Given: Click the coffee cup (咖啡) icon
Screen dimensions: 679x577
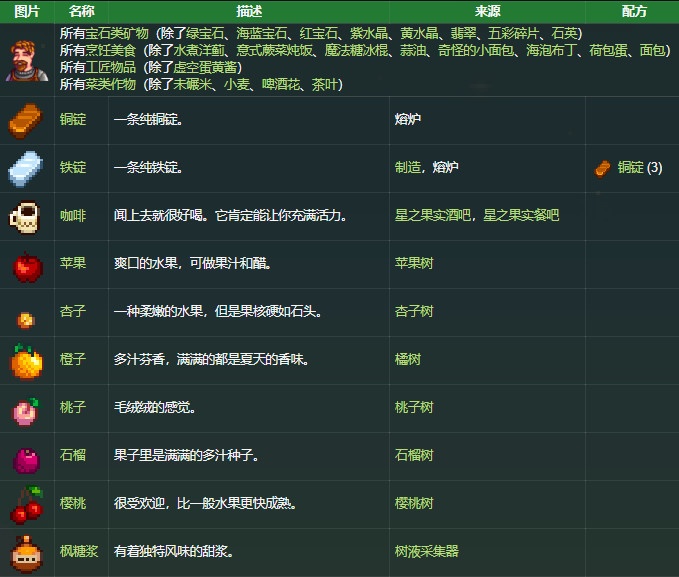Looking at the screenshot, I should [25, 217].
